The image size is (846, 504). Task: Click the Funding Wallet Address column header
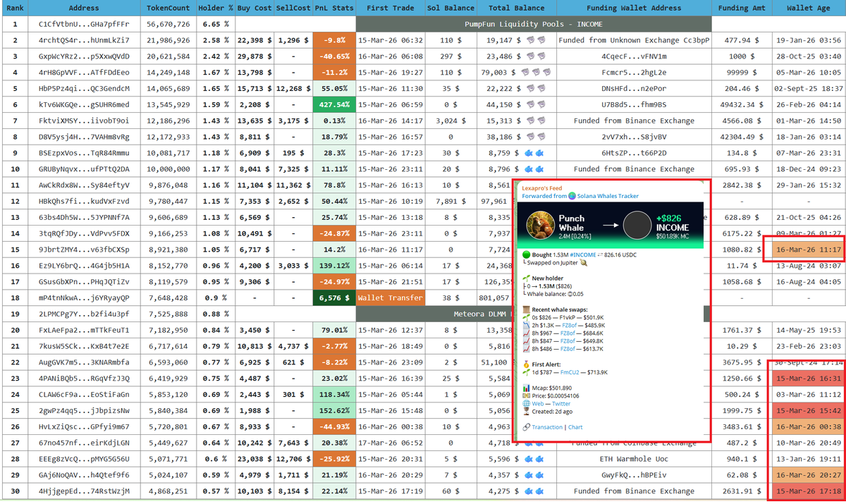[634, 8]
